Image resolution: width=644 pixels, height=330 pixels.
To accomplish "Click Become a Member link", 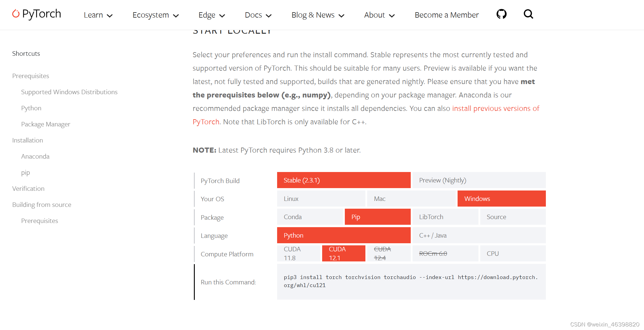I will tap(447, 15).
